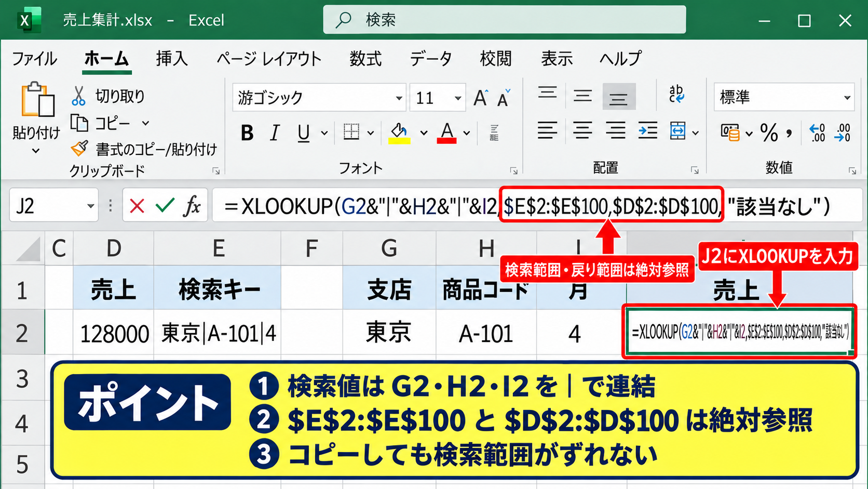Cancel formula entry with red X
868x489 pixels.
point(137,206)
